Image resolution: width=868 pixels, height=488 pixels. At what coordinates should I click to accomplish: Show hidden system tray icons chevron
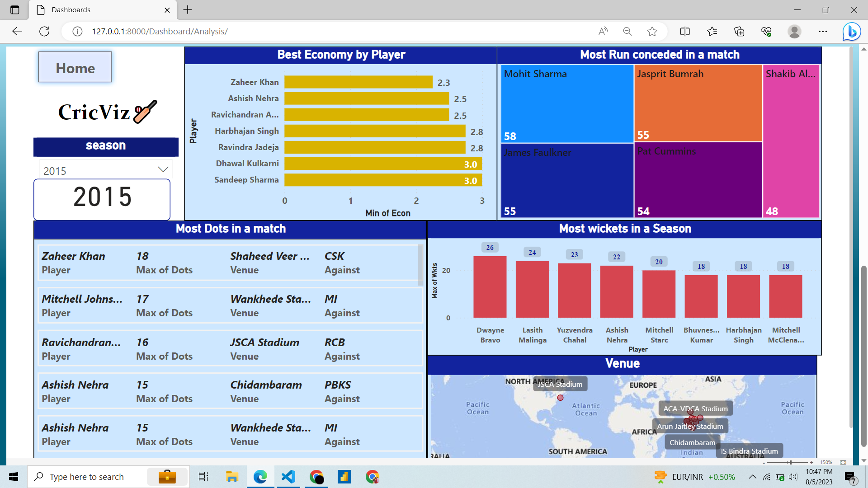tap(752, 477)
